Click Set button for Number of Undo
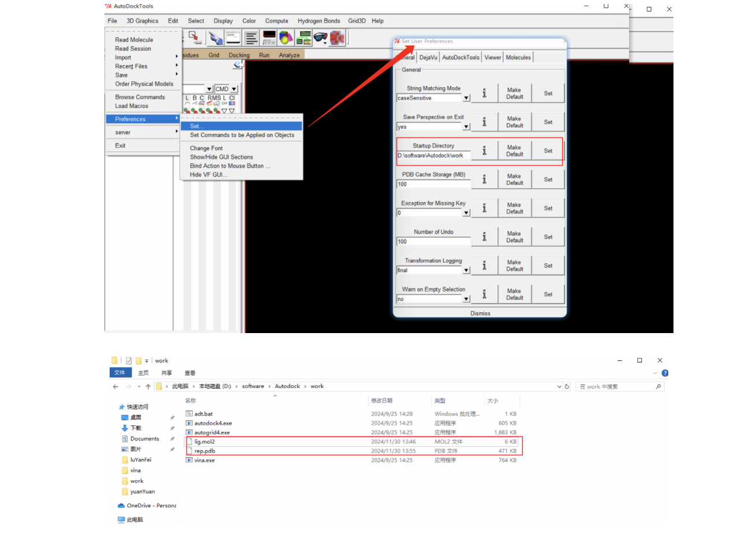Viewport: 756px width, 538px height. point(548,237)
